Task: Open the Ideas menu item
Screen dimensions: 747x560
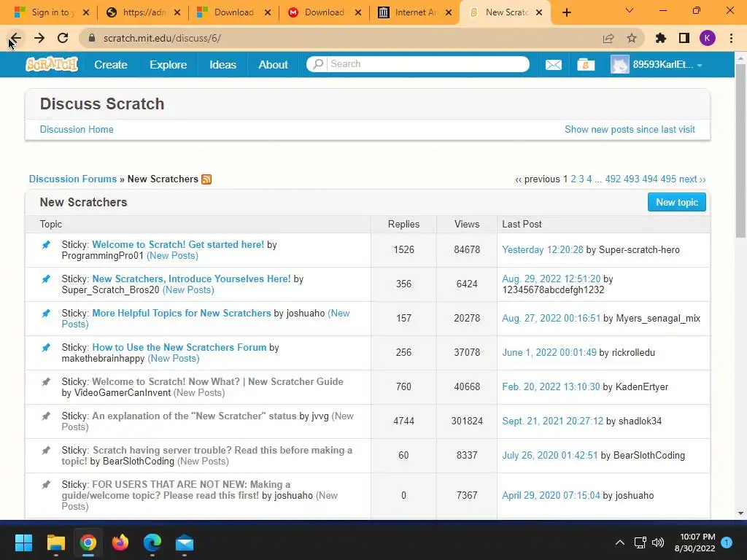Action: click(x=222, y=65)
